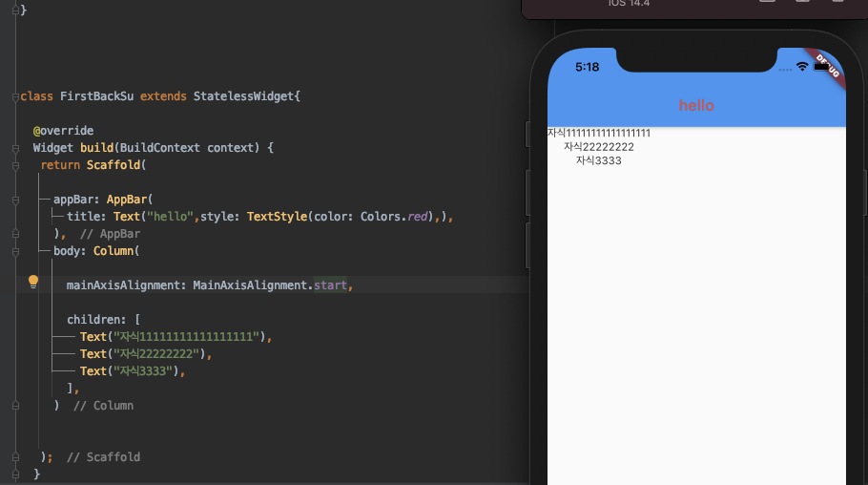Image resolution: width=868 pixels, height=485 pixels.
Task: Click the class name FirstBackSu in code
Action: click(97, 95)
